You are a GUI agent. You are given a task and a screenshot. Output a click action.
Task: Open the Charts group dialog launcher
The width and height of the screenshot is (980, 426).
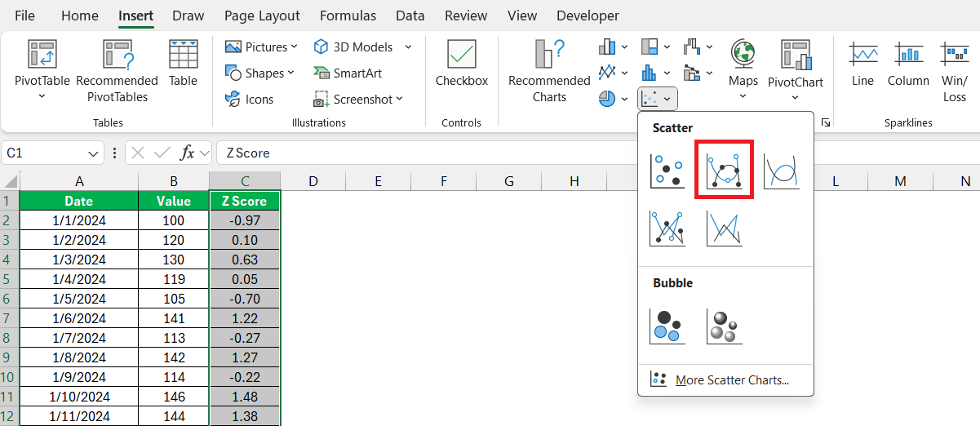(826, 122)
